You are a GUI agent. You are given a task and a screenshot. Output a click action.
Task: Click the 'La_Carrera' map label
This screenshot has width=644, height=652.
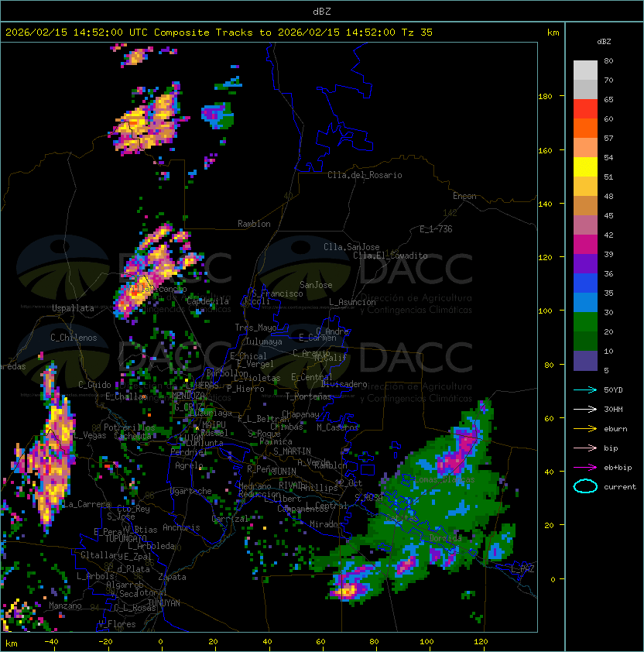[x=87, y=504]
